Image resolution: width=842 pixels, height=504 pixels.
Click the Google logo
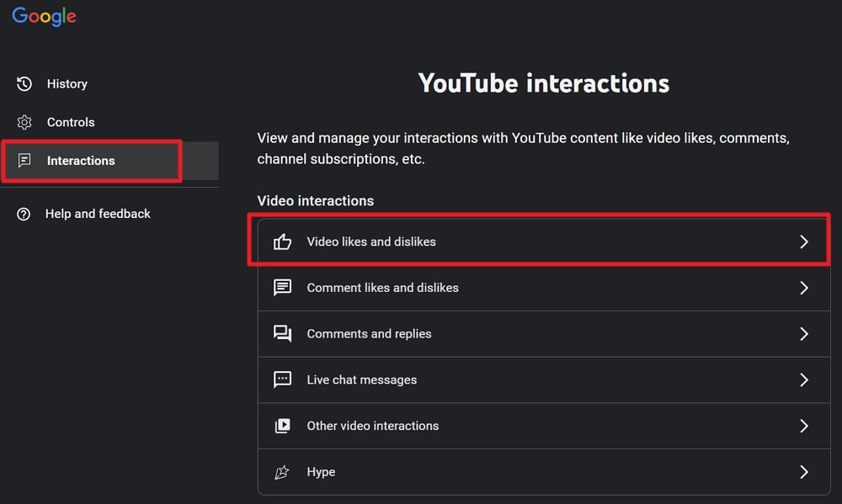[x=44, y=16]
